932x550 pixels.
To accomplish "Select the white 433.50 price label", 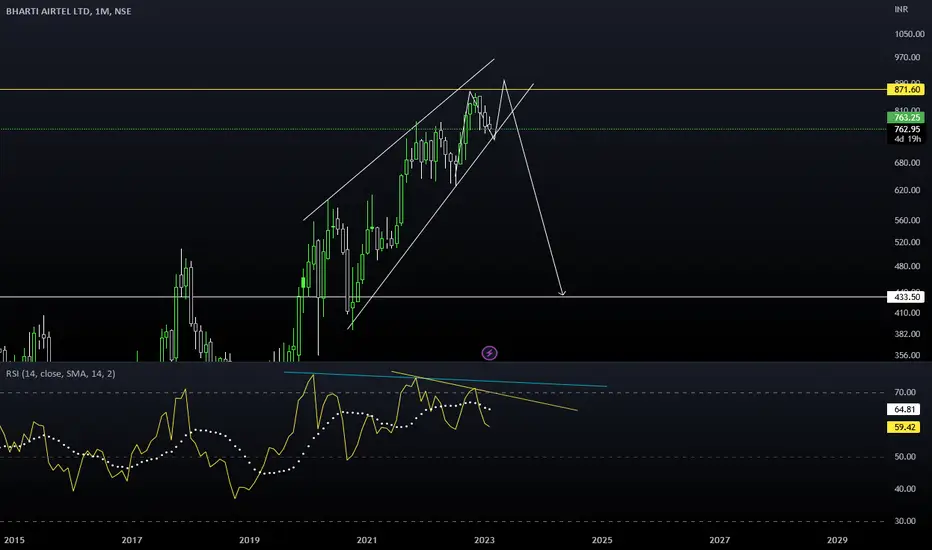I will (x=906, y=297).
